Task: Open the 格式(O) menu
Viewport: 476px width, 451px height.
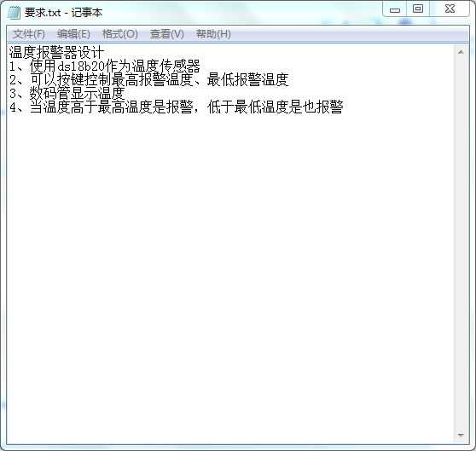Action: click(x=120, y=34)
